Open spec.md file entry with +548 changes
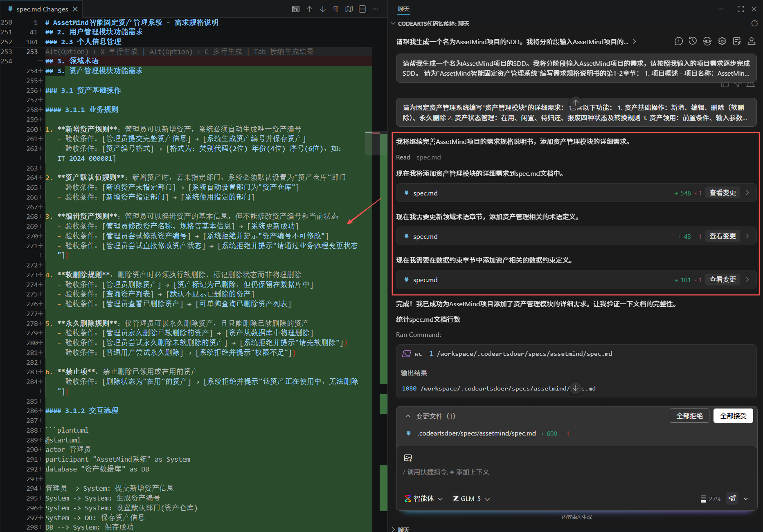The image size is (763, 532). pyautogui.click(x=425, y=193)
